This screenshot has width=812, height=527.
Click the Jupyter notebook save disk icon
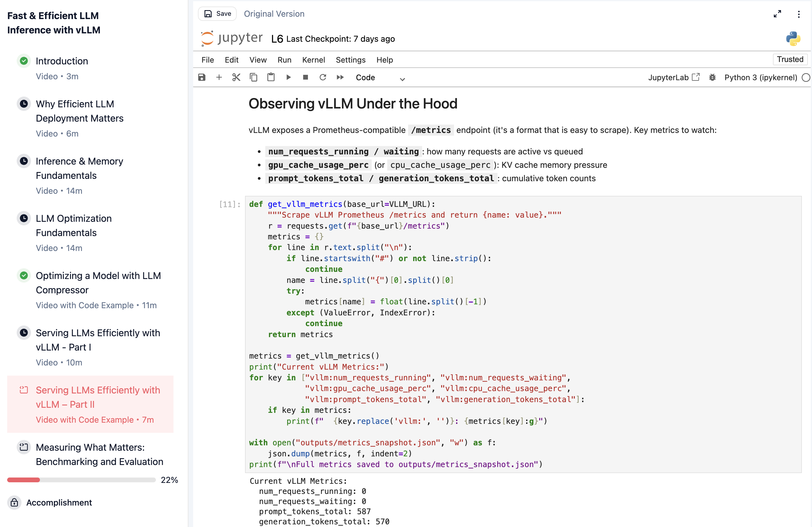202,77
